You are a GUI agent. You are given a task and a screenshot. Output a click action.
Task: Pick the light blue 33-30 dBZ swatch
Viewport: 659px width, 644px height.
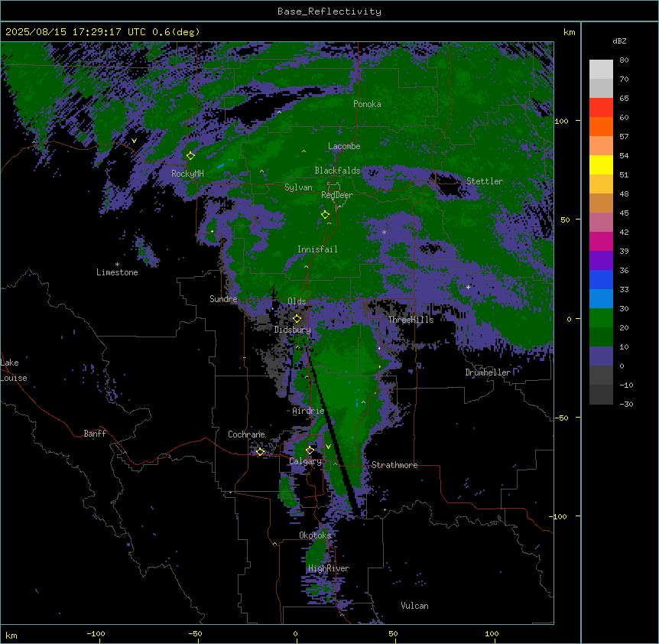click(x=601, y=299)
